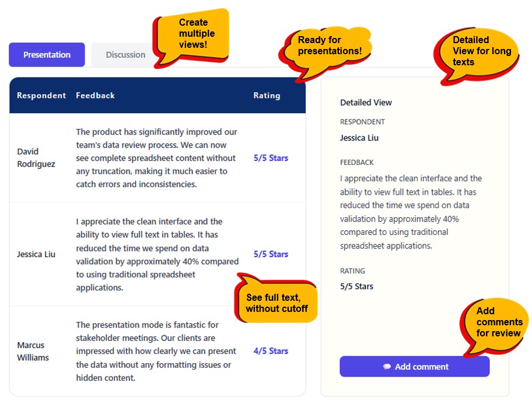Click Jessica Liu's 5/5 Stars rating in table

point(271,254)
